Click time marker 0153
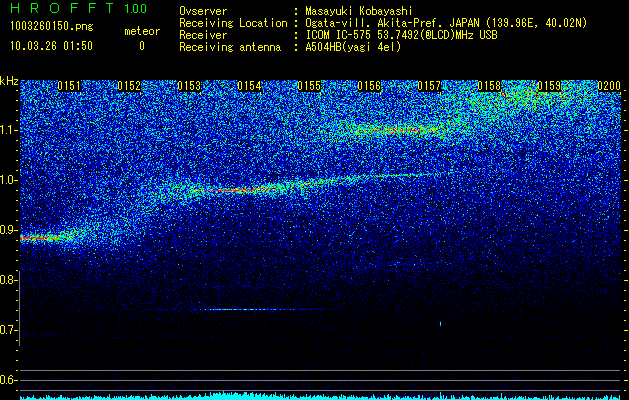Screen dimensions: 629x400 pyautogui.click(x=189, y=86)
